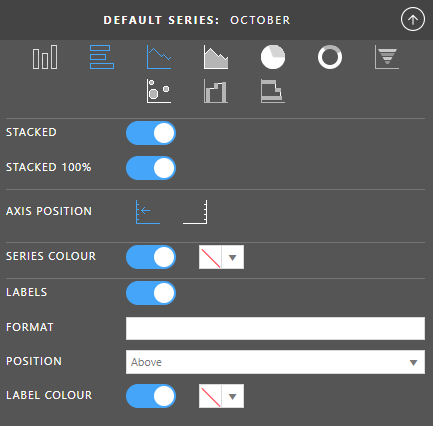The image size is (433, 426).
Task: Select the doughnut chart type icon
Action: [330, 57]
